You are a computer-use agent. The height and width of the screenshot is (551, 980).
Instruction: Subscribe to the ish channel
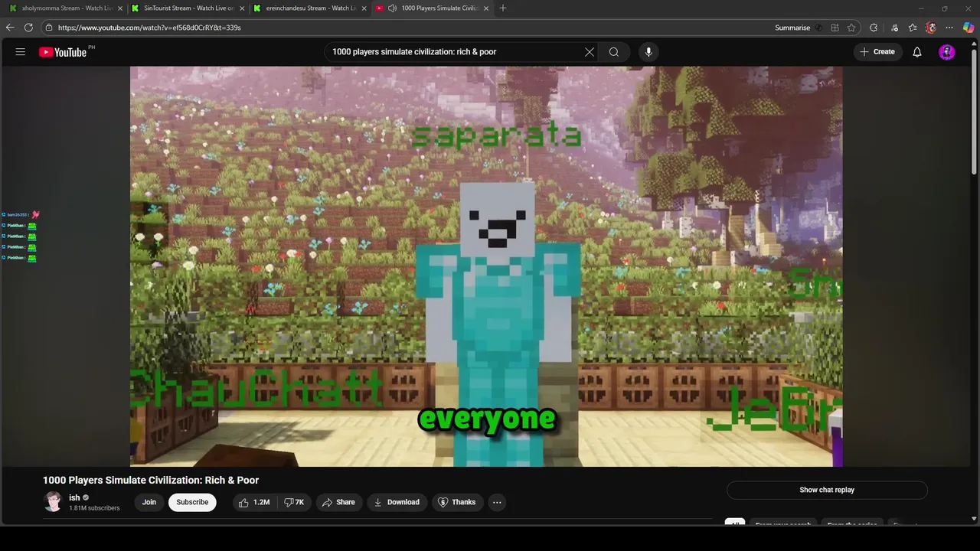pos(192,502)
